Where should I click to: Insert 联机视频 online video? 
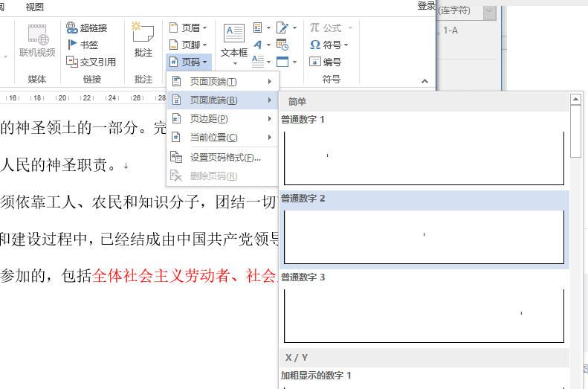point(37,39)
